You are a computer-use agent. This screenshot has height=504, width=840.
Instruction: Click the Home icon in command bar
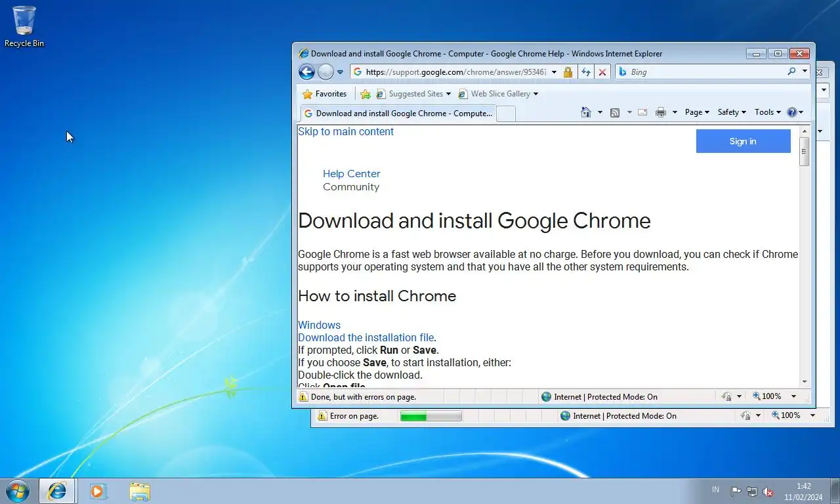[586, 112]
